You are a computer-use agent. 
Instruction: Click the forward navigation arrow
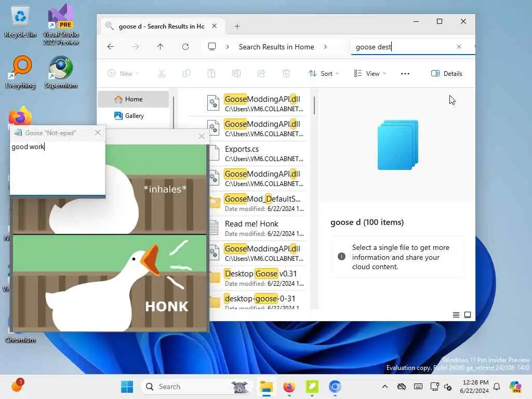coord(136,47)
